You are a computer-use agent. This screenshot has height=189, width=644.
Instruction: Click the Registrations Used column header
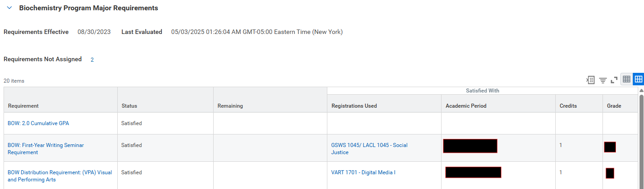pyautogui.click(x=384, y=106)
